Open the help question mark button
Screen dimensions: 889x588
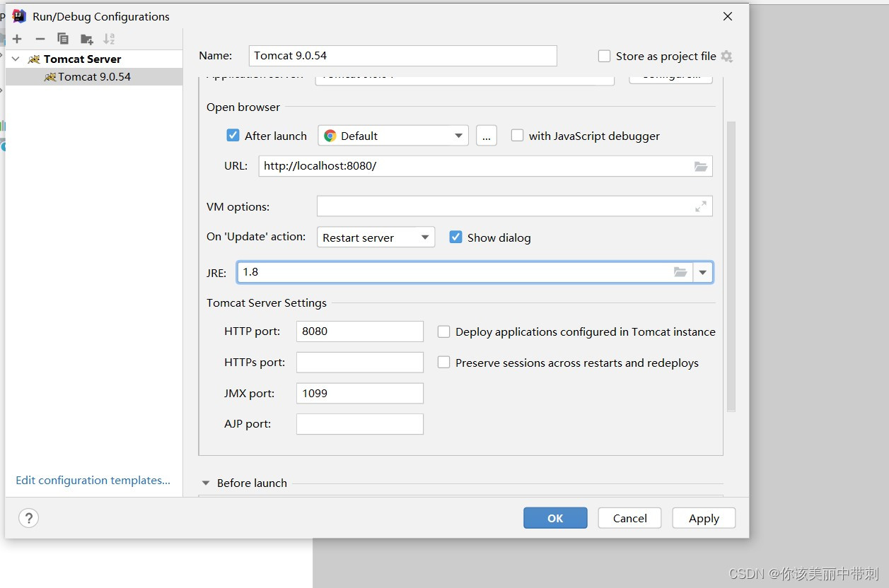(x=28, y=518)
